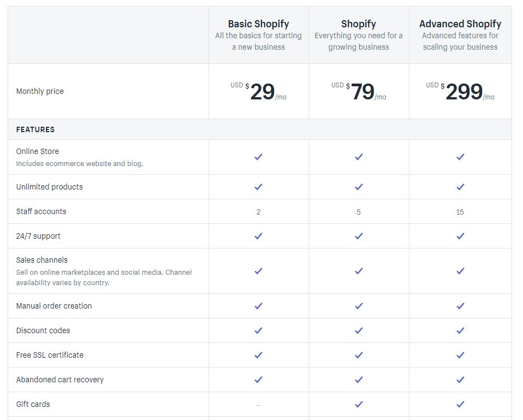Click 24/7 support checkmark under Advanced Shopify
Viewport: 523px width, 420px height.
[x=460, y=236]
